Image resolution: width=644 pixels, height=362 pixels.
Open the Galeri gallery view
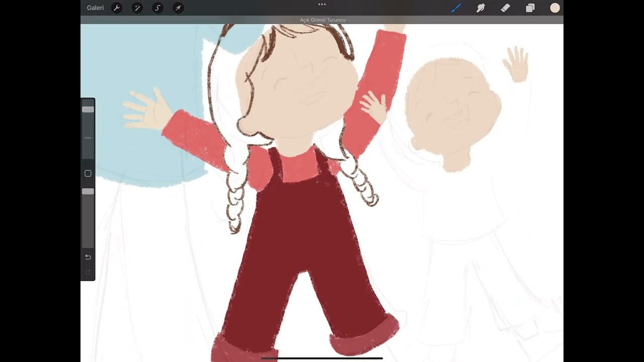(95, 8)
